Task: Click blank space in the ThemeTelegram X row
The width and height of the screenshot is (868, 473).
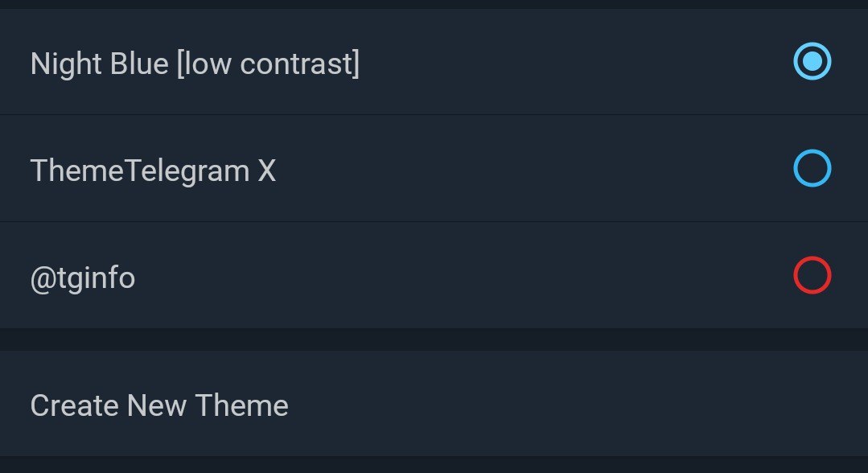Action: [x=523, y=169]
